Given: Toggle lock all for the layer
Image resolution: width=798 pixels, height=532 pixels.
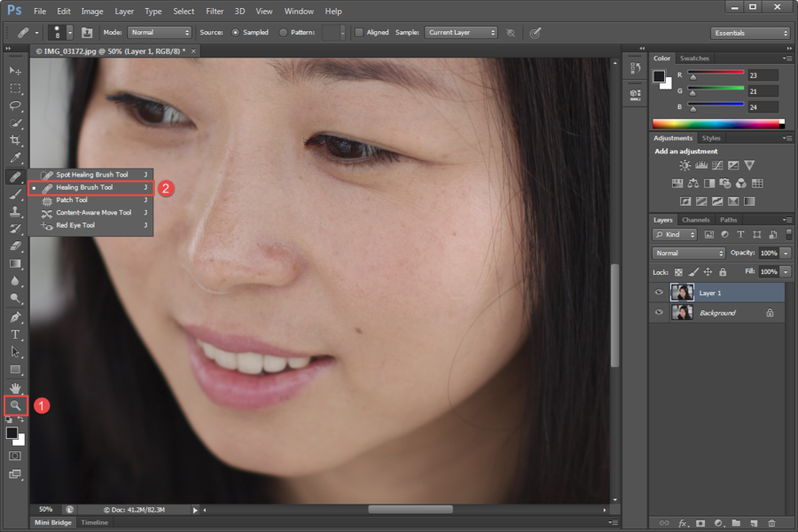Looking at the screenshot, I should pyautogui.click(x=723, y=272).
